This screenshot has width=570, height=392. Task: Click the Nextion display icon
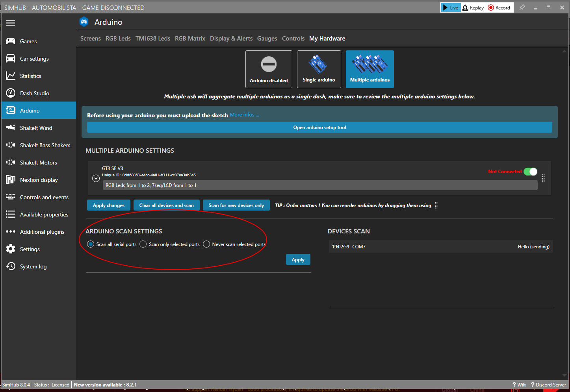[x=11, y=179]
